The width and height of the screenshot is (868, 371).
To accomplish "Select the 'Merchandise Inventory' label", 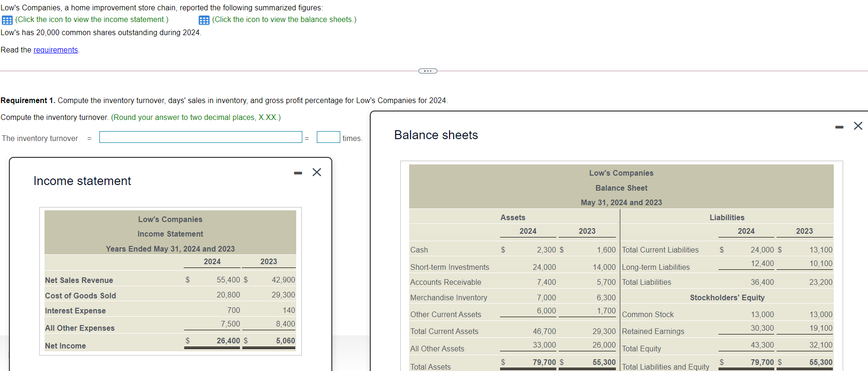I will pos(449,297).
